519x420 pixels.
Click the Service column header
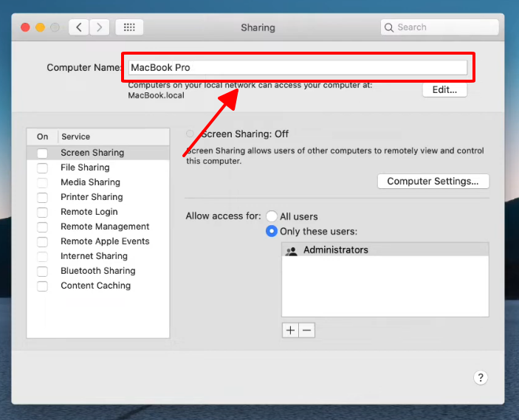(x=114, y=137)
